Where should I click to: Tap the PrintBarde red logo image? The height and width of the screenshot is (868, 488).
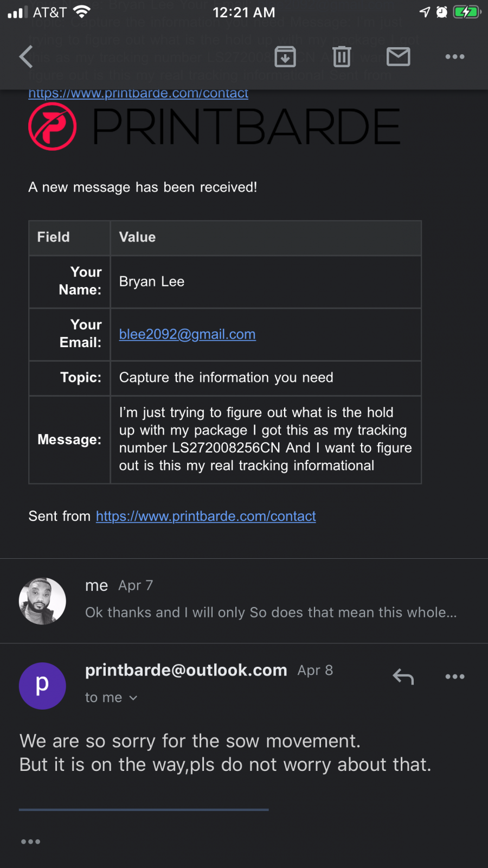53,126
